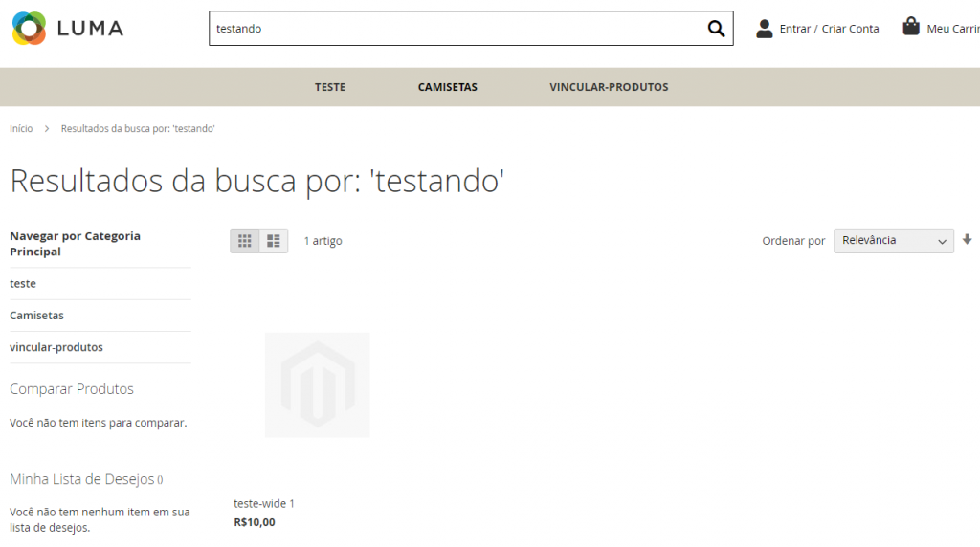980x547 pixels.
Task: Click the R$10,00 price
Action: [x=255, y=522]
